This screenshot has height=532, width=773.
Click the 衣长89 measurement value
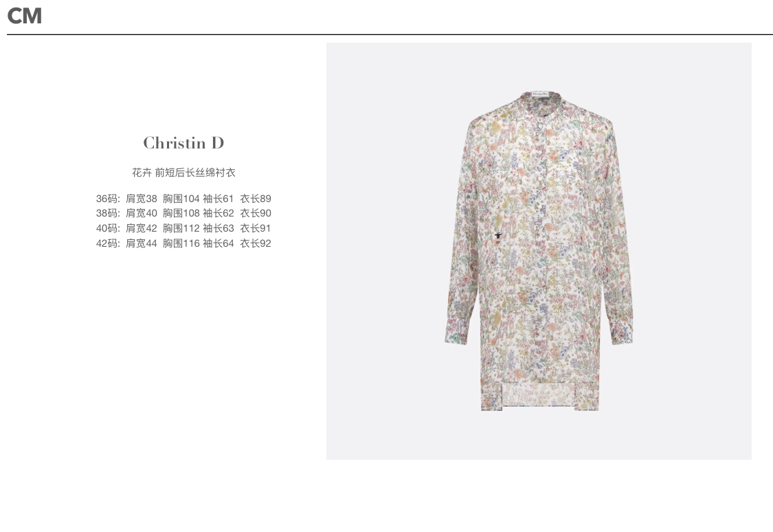click(256, 199)
